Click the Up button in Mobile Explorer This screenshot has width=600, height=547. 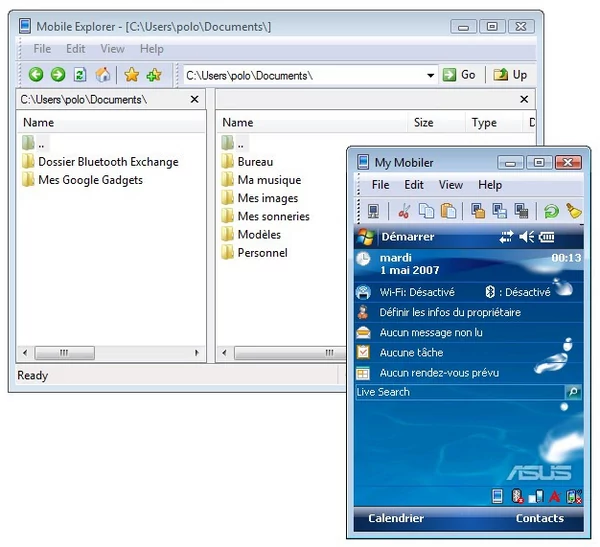click(510, 75)
